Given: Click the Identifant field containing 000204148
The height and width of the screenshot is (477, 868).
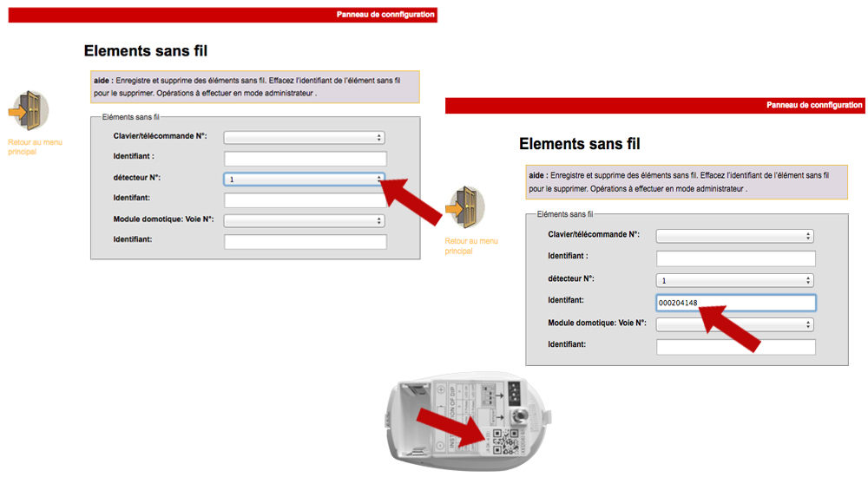Looking at the screenshot, I should (736, 303).
